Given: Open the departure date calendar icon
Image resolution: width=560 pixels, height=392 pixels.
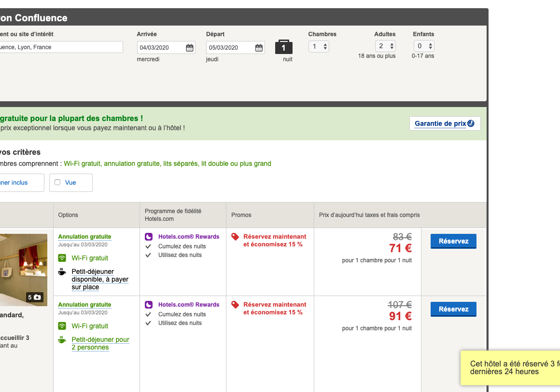Looking at the screenshot, I should [259, 48].
